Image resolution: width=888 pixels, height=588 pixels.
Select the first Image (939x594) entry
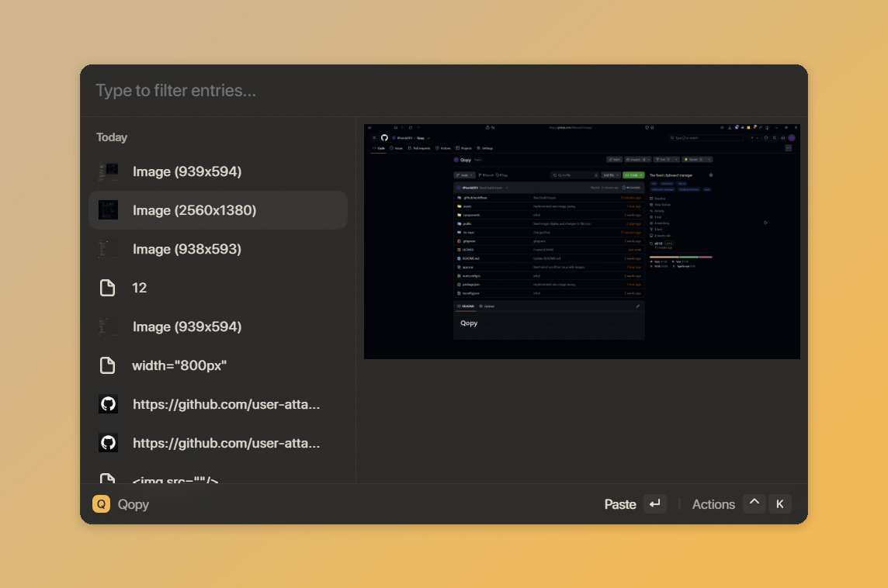point(218,171)
